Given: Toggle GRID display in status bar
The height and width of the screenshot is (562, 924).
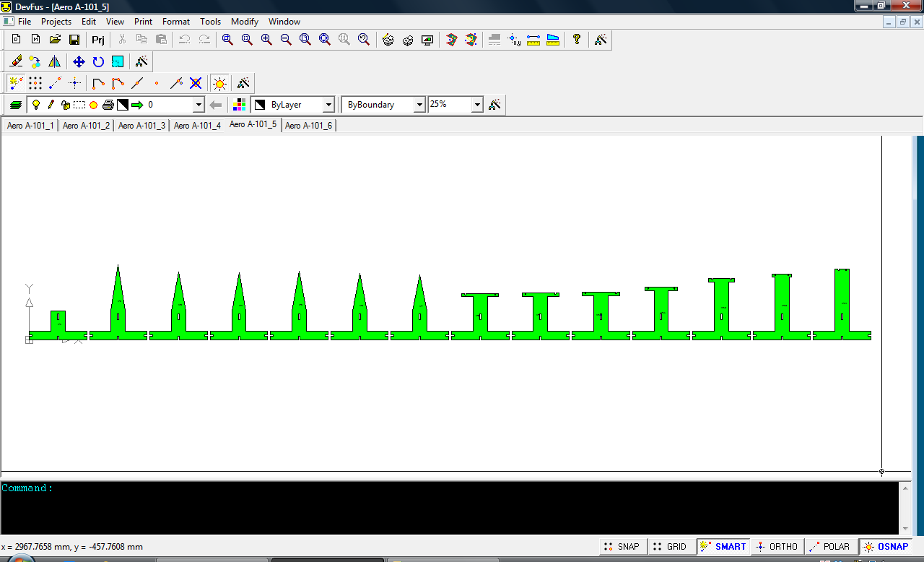Looking at the screenshot, I should (x=669, y=547).
